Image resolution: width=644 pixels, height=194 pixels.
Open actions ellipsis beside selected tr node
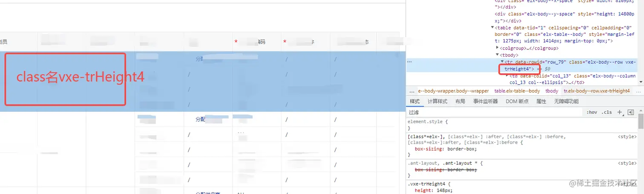(410, 62)
